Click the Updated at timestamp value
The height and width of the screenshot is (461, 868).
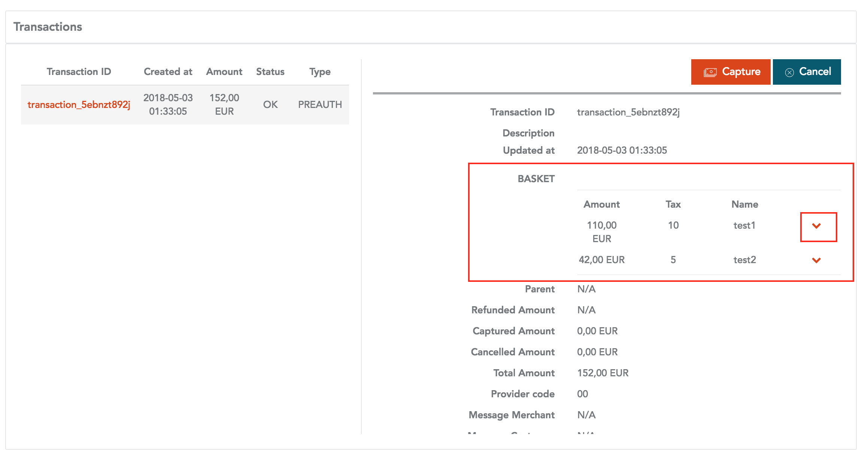pyautogui.click(x=622, y=150)
